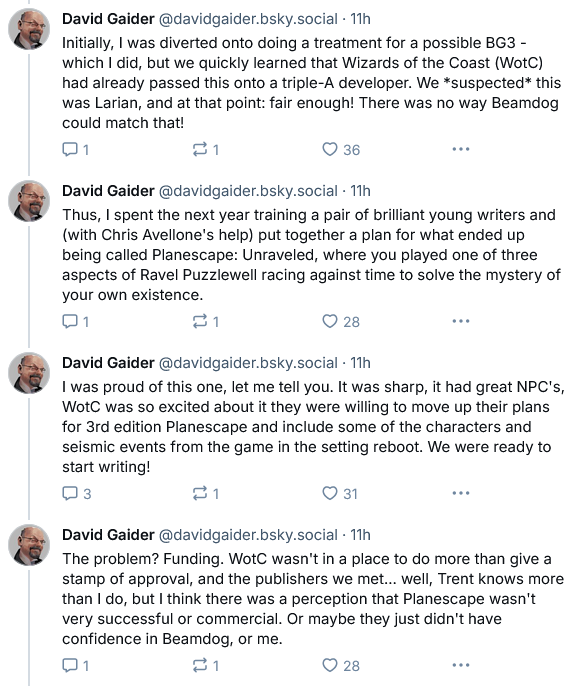Reply to the BG3 treatment post
Image resolution: width=584 pixels, height=686 pixels.
point(76,150)
